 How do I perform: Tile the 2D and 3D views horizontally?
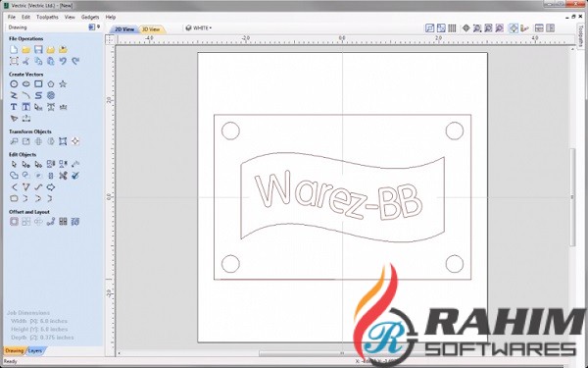539,28
